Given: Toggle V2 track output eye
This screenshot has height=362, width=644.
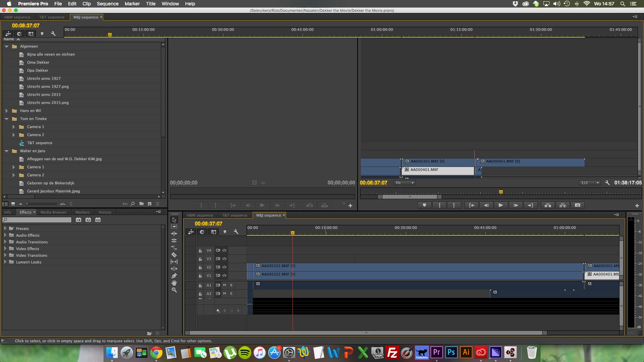Looking at the screenshot, I should (224, 267).
